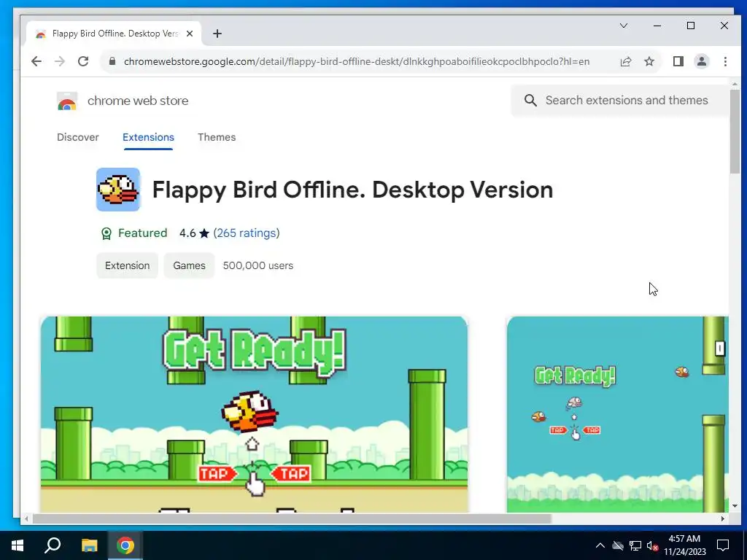Viewport: 747px width, 560px height.
Task: Click the Extension category chip
Action: [127, 265]
